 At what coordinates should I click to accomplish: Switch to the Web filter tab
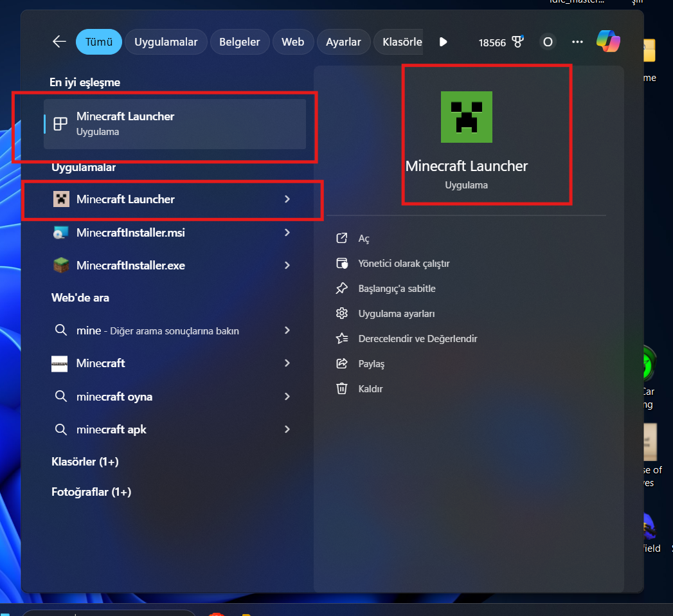click(x=292, y=42)
